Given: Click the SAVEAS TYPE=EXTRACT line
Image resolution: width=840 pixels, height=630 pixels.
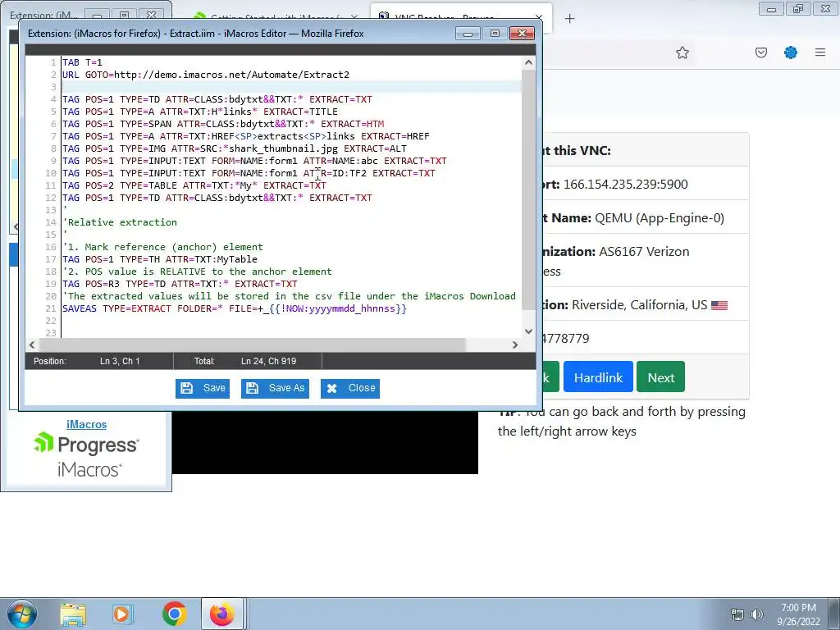Looking at the screenshot, I should click(234, 308).
